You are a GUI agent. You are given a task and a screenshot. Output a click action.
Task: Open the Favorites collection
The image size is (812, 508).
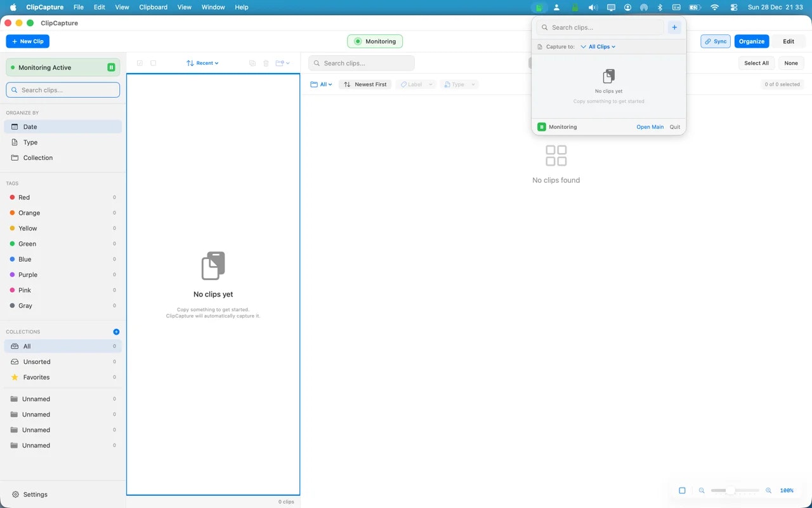(x=36, y=377)
